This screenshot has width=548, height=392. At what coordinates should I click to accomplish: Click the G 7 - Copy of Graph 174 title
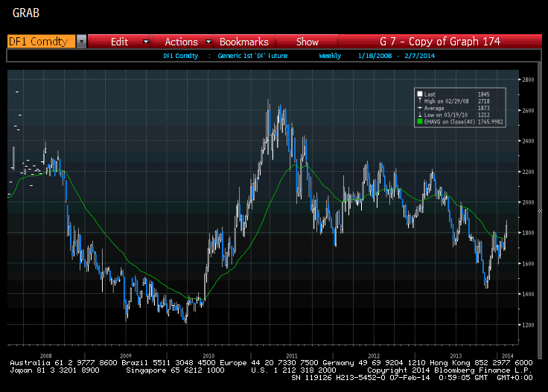click(x=439, y=42)
